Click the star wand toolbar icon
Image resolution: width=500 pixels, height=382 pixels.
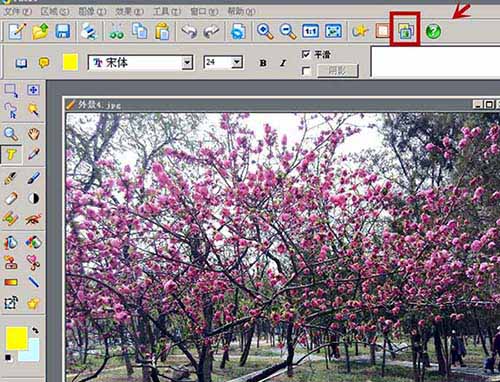point(360,31)
